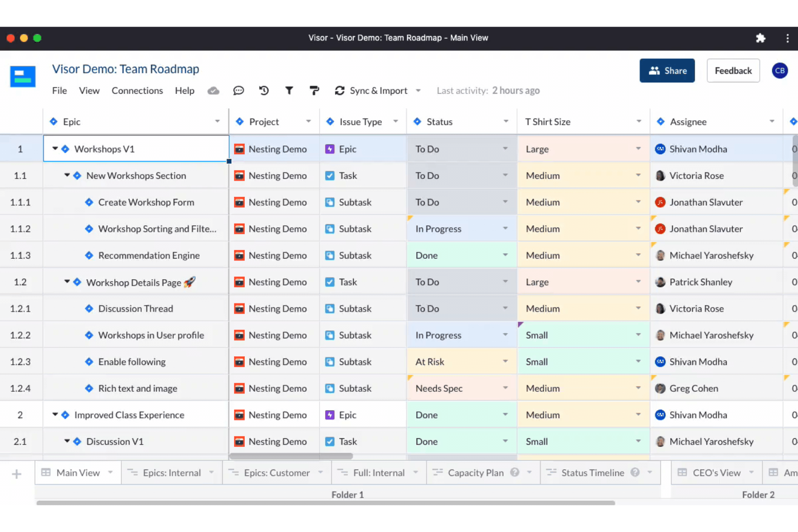Open the Project column header dropdown
The image size is (798, 532).
pyautogui.click(x=308, y=121)
